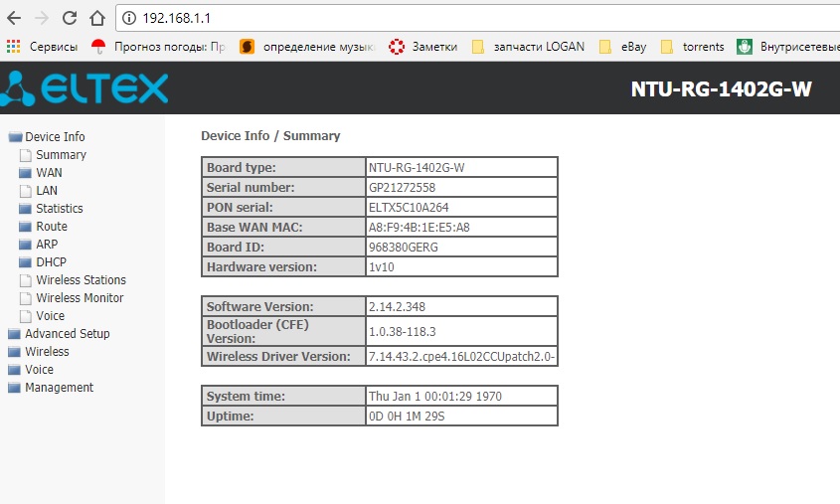Expand the Statistics folder
This screenshot has width=840, height=504.
60,209
